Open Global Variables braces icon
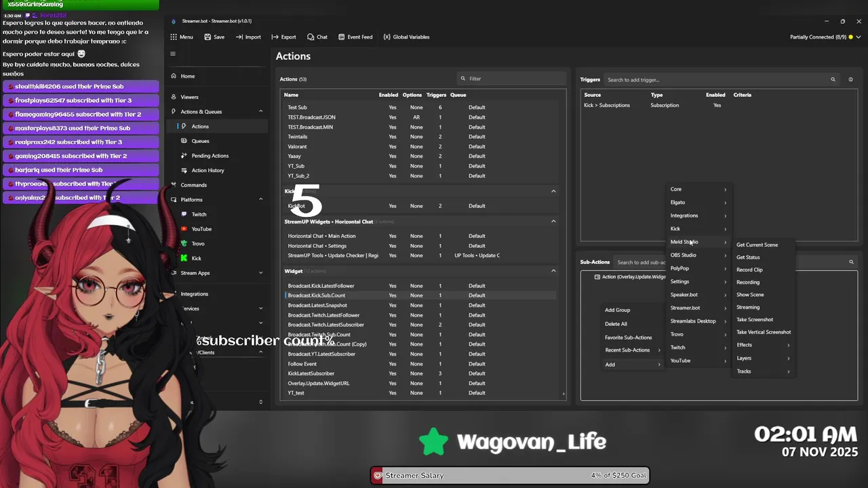Screen dimensions: 868x488 (x=387, y=37)
